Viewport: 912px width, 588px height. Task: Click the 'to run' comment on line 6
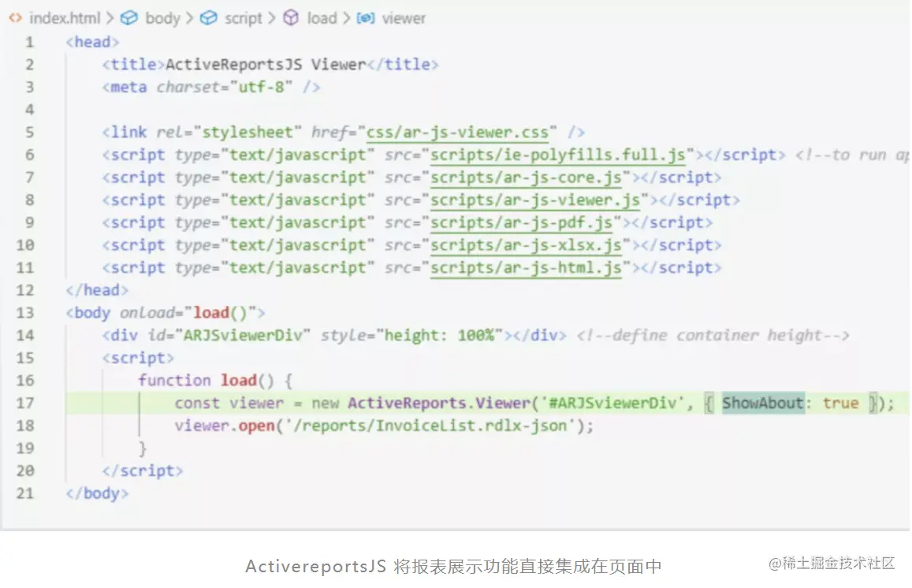851,155
